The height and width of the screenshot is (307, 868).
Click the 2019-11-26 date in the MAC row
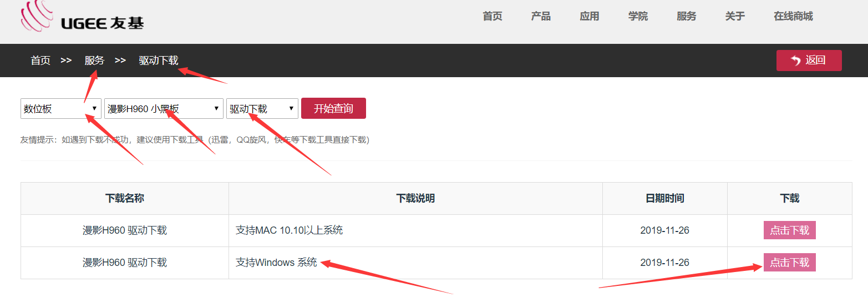pos(665,230)
